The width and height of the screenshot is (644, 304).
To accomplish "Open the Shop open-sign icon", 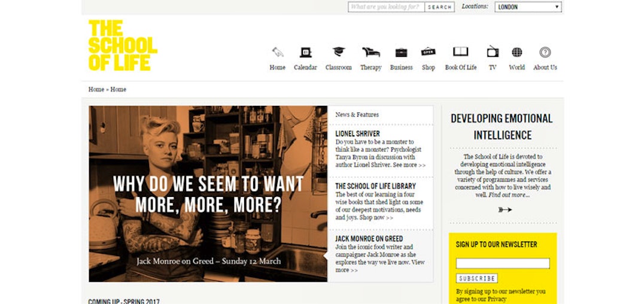I will [x=429, y=51].
